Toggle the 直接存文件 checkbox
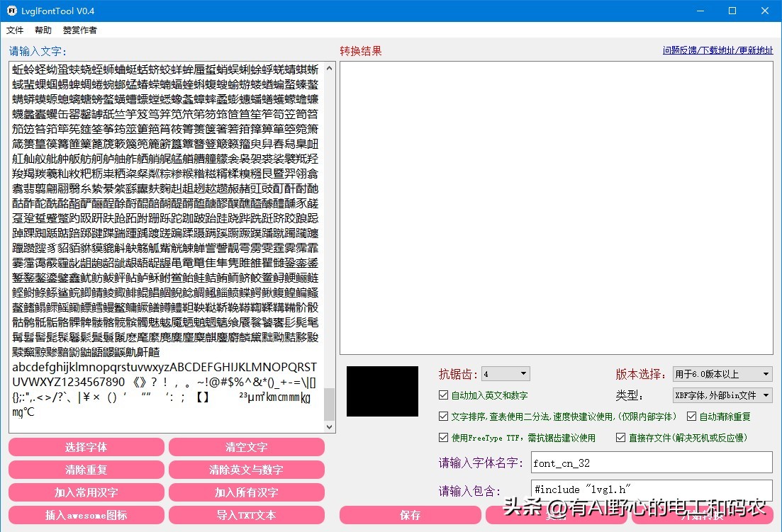 tap(620, 436)
